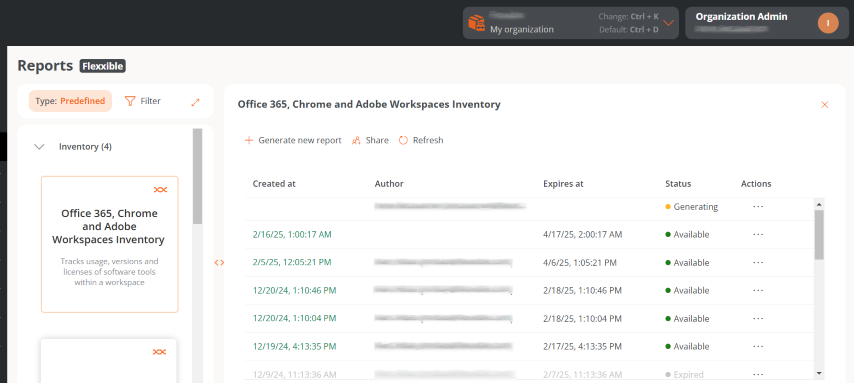Click the Share button

pos(370,140)
